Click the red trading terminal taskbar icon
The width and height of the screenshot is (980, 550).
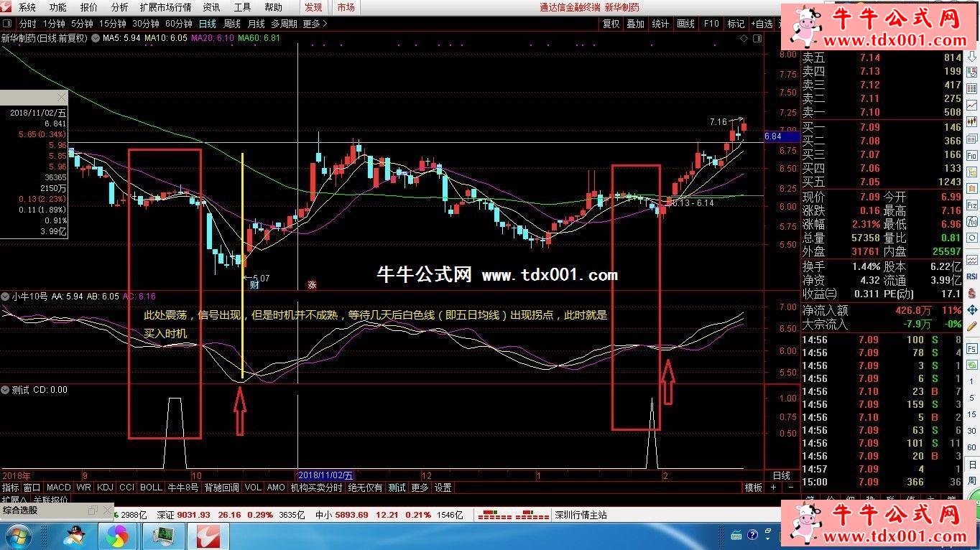pyautogui.click(x=208, y=536)
